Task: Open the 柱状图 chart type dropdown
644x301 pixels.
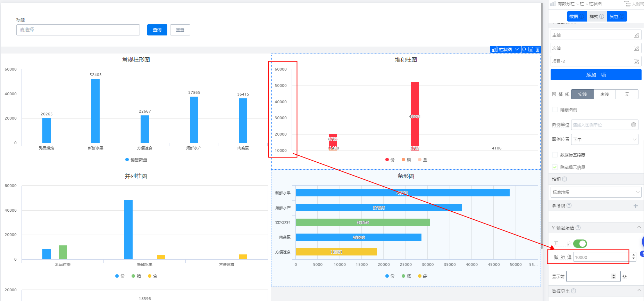Action: coord(505,49)
